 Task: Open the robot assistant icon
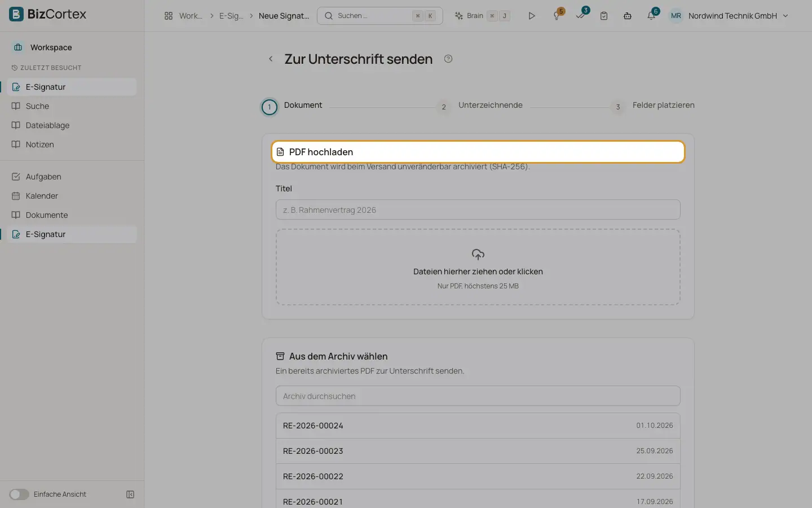pos(628,16)
